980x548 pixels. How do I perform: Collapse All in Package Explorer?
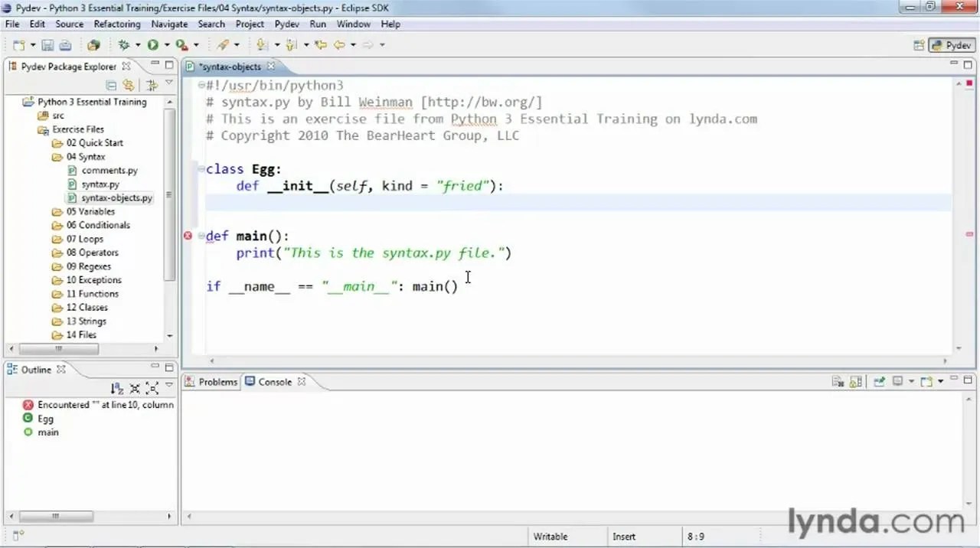(x=111, y=85)
